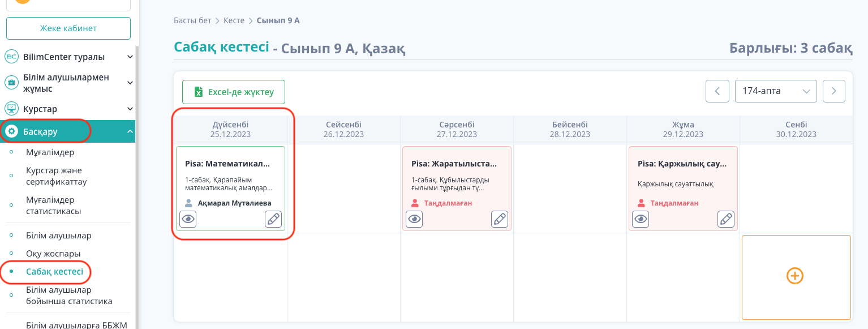The image size is (868, 329).
Task: View Pisa: Математикал... lesson eye icon
Action: pos(188,219)
